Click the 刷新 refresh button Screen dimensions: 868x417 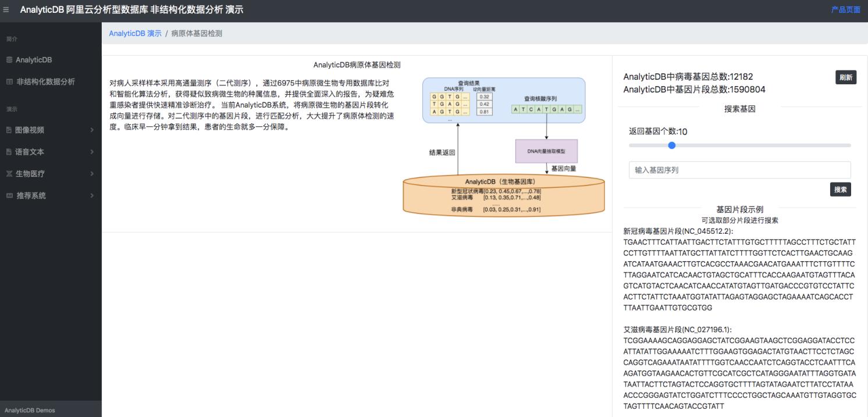coord(846,77)
